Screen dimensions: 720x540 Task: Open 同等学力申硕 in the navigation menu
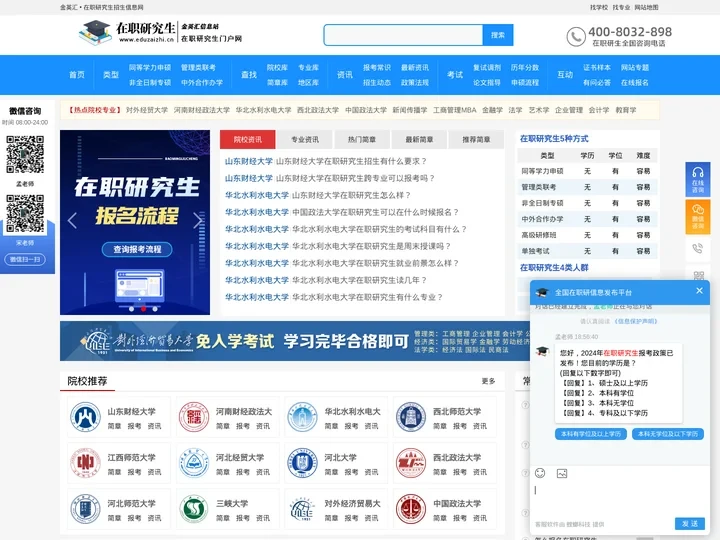[150, 68]
